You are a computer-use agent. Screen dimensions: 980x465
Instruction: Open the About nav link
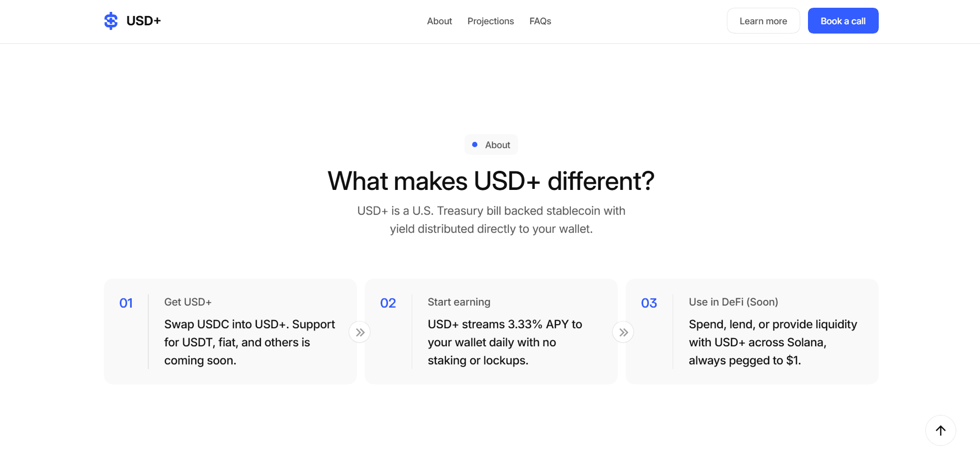[x=439, y=21]
